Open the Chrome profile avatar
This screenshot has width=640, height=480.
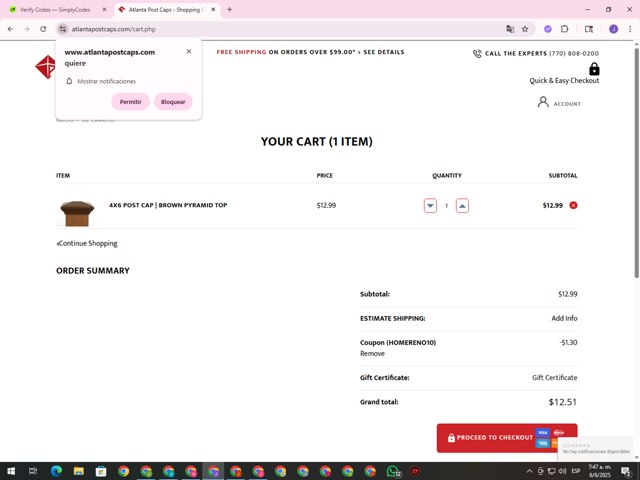click(x=613, y=29)
